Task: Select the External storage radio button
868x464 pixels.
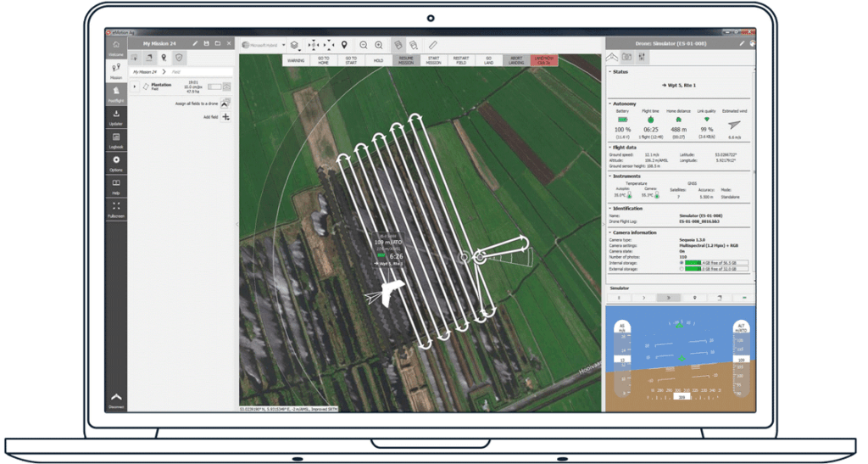Action: click(x=682, y=270)
